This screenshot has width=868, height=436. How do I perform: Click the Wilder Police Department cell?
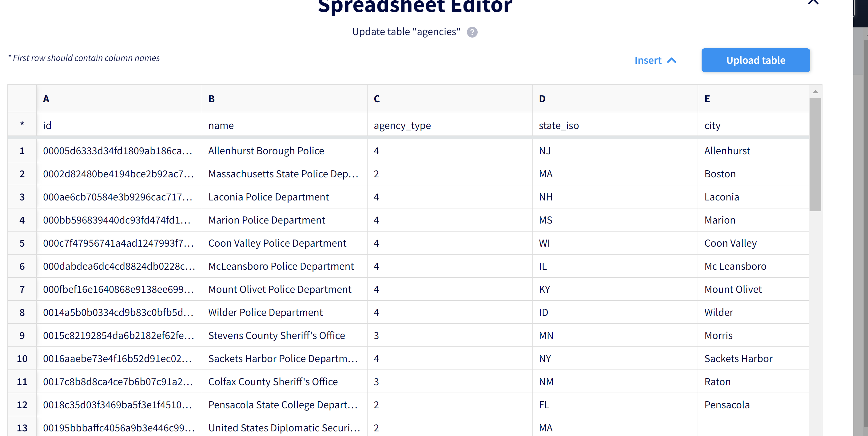point(285,312)
